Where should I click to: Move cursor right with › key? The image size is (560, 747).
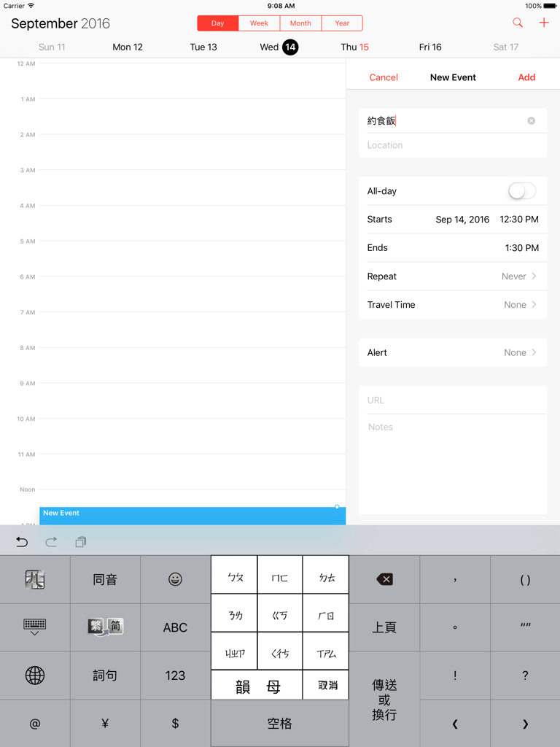(525, 723)
